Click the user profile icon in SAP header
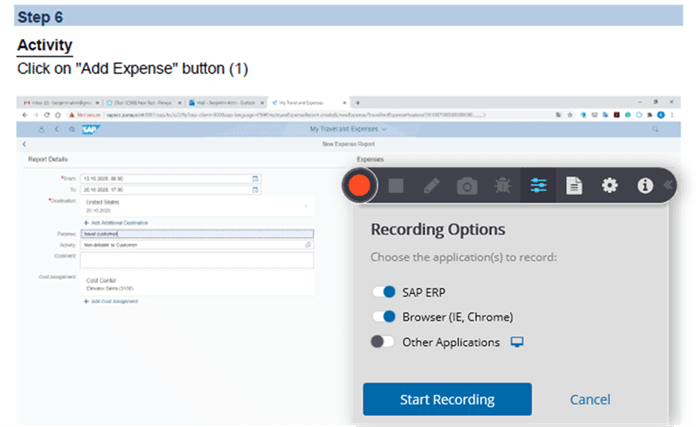700x427 pixels. coord(42,129)
